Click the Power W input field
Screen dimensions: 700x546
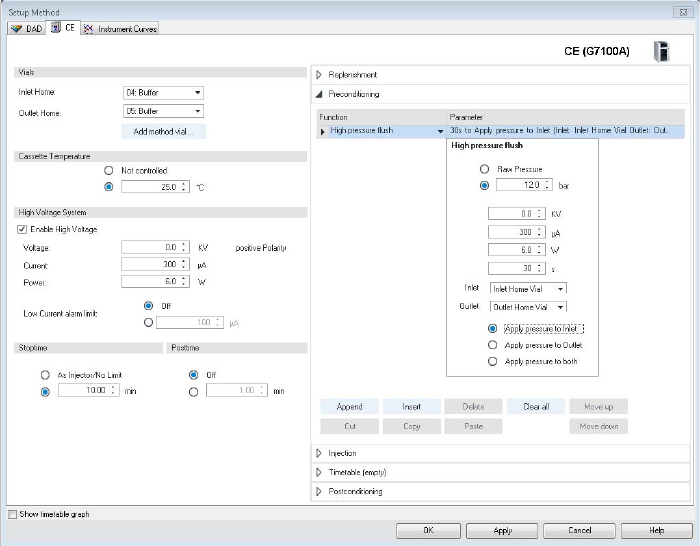[x=155, y=281]
